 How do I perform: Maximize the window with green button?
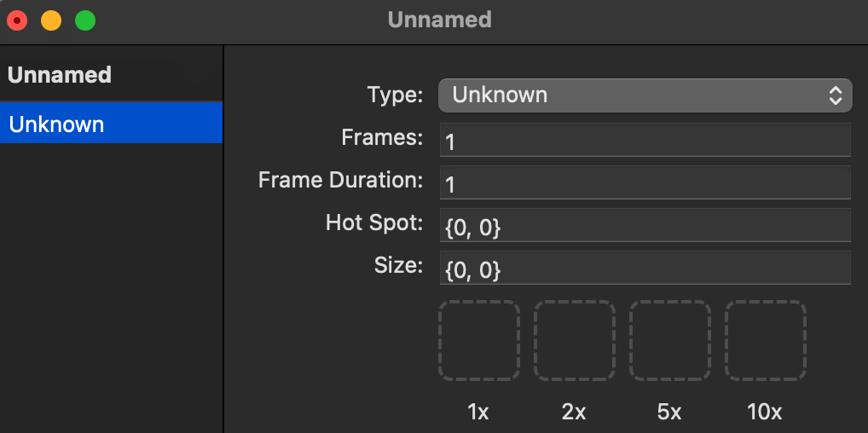[85, 20]
